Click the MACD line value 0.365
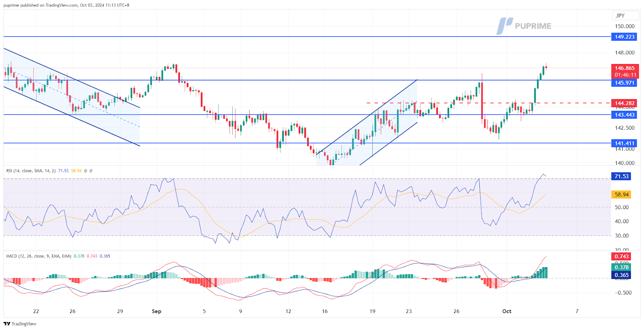644x330 pixels. (x=621, y=275)
